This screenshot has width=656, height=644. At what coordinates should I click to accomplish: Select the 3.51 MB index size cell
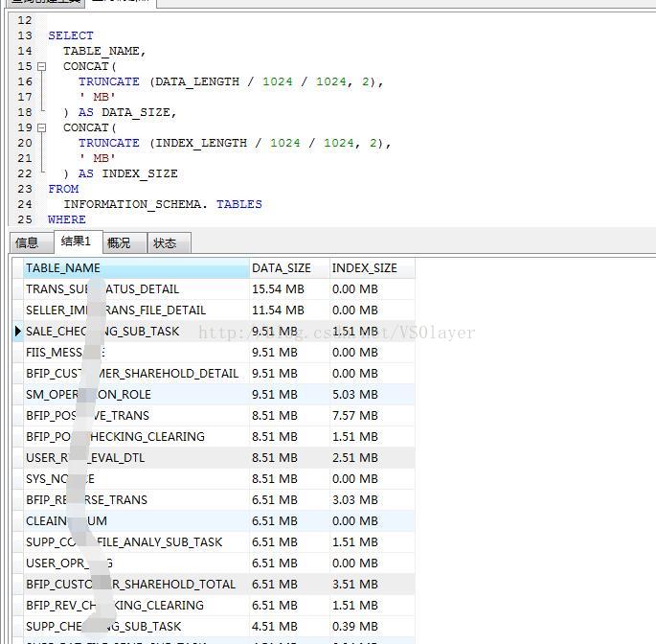coord(373,585)
